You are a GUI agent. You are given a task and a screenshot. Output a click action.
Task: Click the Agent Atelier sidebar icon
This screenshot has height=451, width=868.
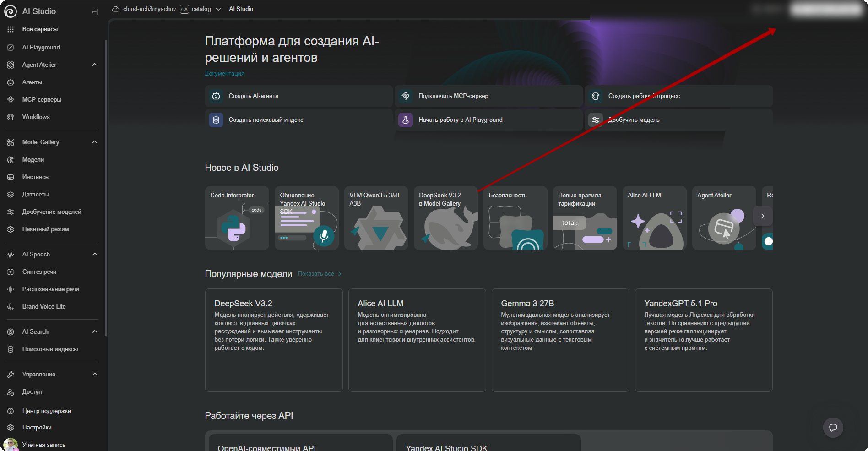click(x=11, y=65)
